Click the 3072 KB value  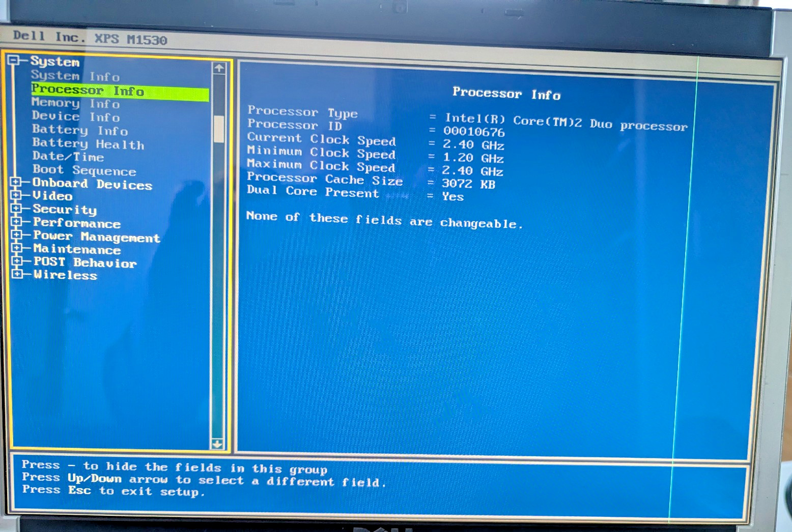[x=468, y=184]
